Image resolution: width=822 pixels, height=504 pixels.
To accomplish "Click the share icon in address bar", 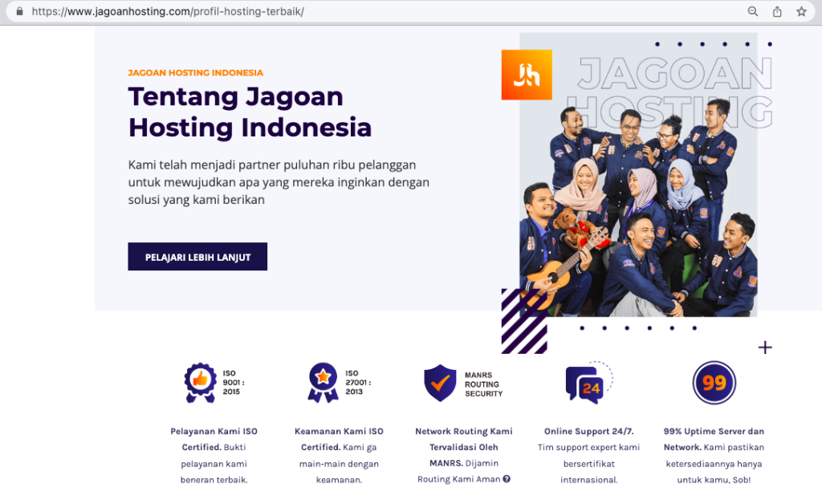I will pyautogui.click(x=777, y=11).
